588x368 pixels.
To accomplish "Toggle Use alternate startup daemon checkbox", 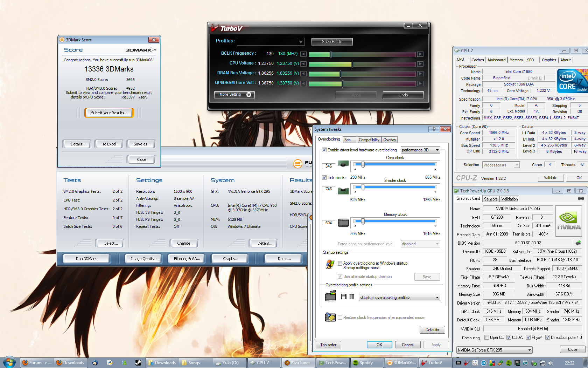I will tap(340, 277).
